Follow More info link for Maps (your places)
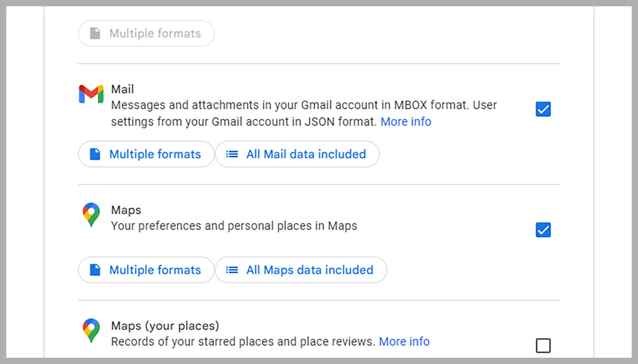Viewport: 638px width, 364px height. point(404,342)
